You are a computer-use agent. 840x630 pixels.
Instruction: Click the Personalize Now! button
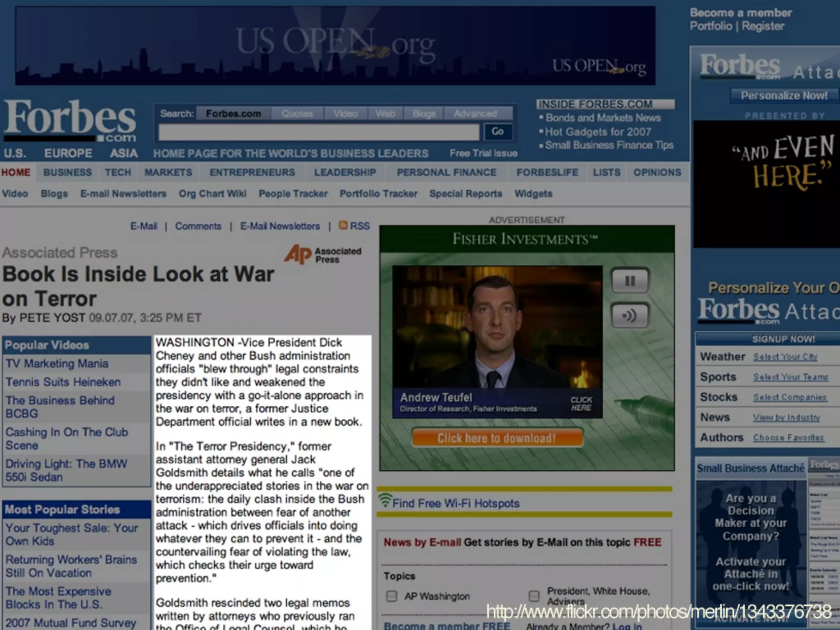[x=784, y=96]
